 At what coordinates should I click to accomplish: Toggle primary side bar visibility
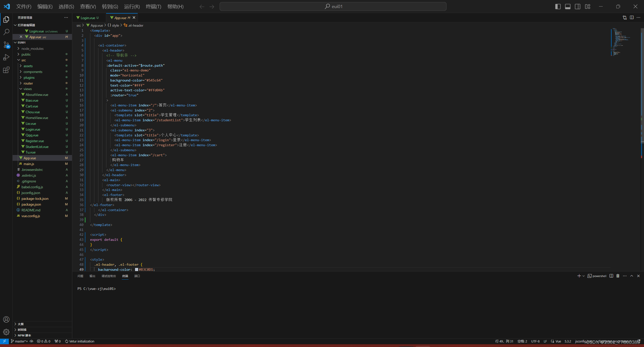coord(558,7)
